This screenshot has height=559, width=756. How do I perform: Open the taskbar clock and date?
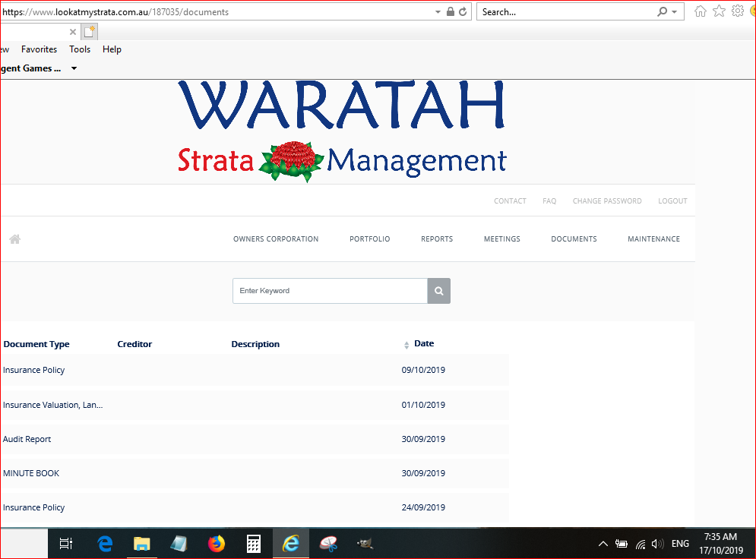tap(721, 544)
